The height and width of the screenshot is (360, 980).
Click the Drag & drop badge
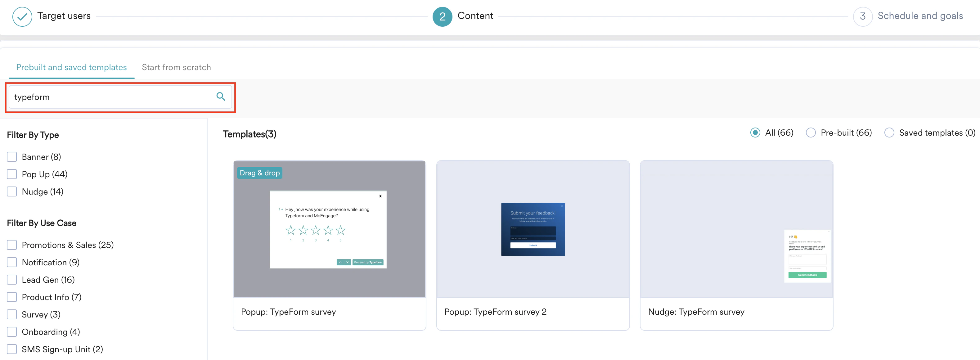(x=259, y=173)
